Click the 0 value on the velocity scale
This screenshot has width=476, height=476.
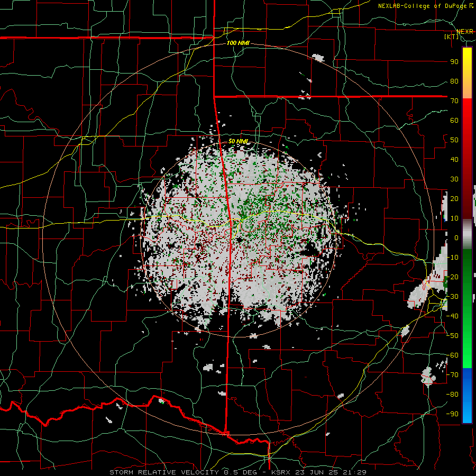[456, 237]
